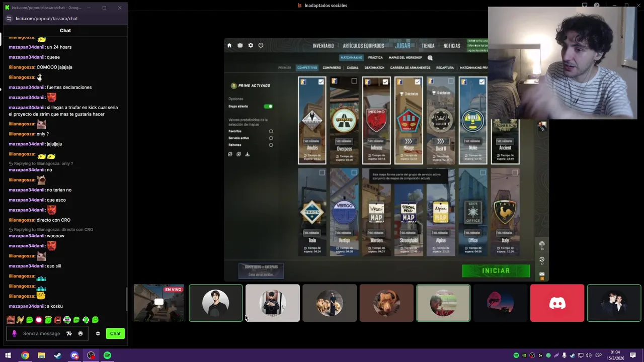Select the Rehenes preset radio
This screenshot has height=362, width=644.
pos(271,145)
